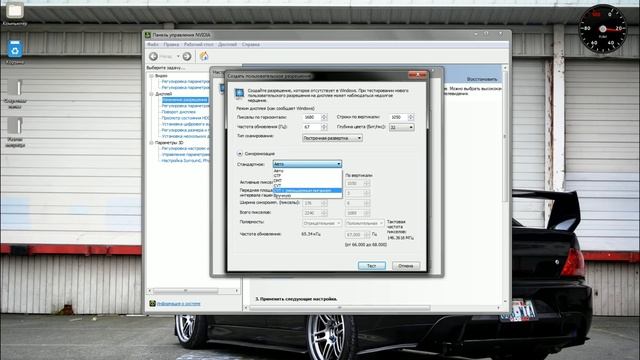This screenshot has height=360, width=640.
Task: Go back with the toolbar Back arrow
Action: [153, 56]
